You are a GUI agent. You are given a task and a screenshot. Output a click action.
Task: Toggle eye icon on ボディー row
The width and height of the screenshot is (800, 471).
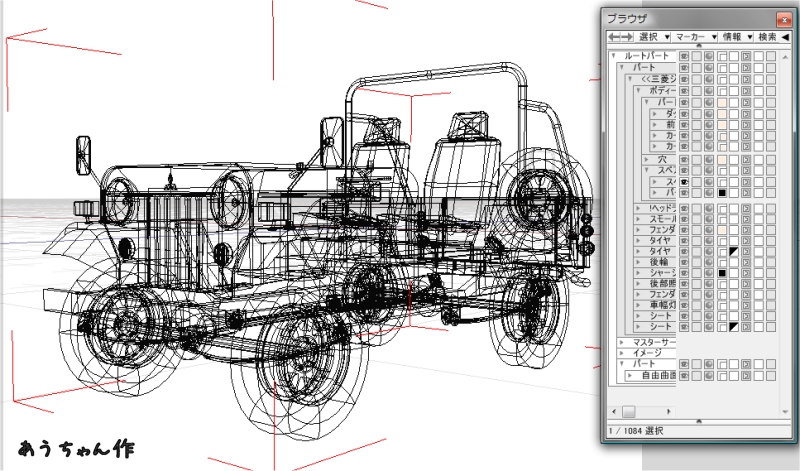point(684,91)
